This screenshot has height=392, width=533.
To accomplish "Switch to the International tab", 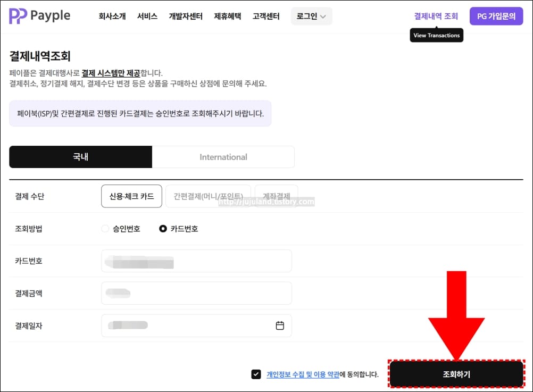I will [x=223, y=157].
